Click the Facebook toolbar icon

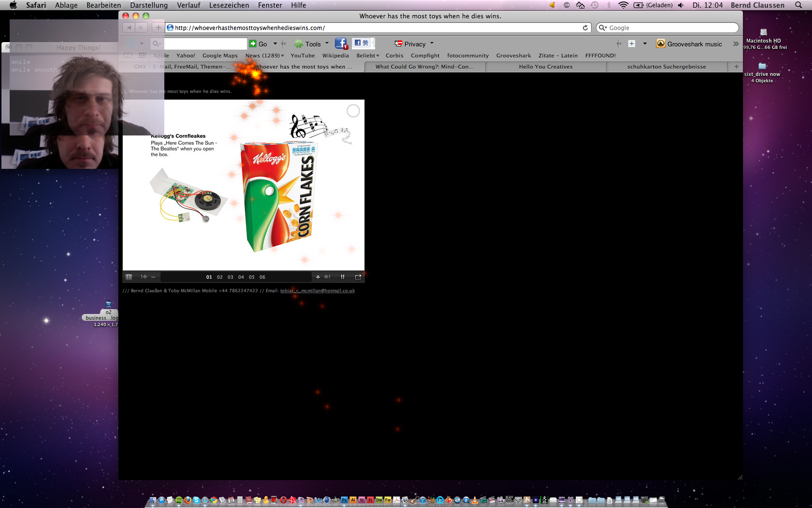[341, 44]
